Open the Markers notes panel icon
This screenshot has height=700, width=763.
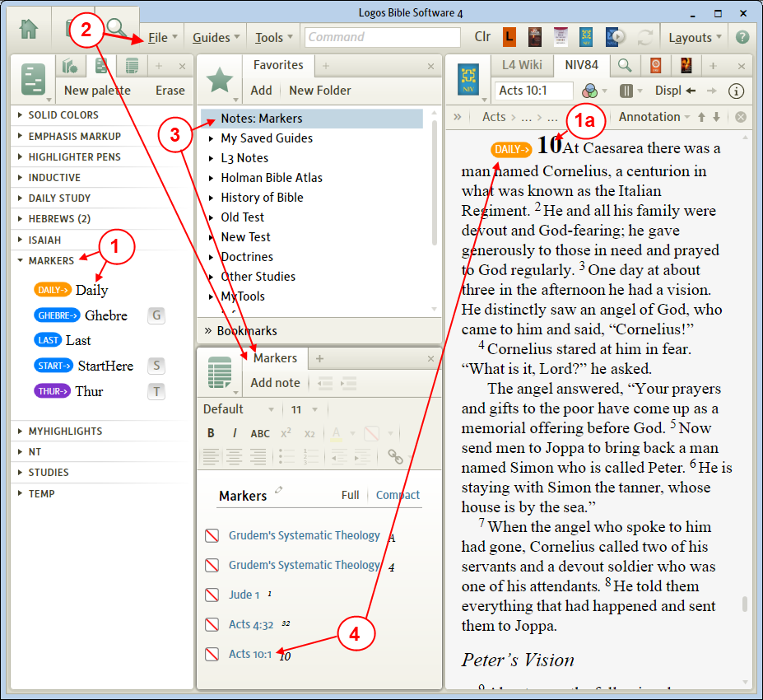(x=220, y=372)
